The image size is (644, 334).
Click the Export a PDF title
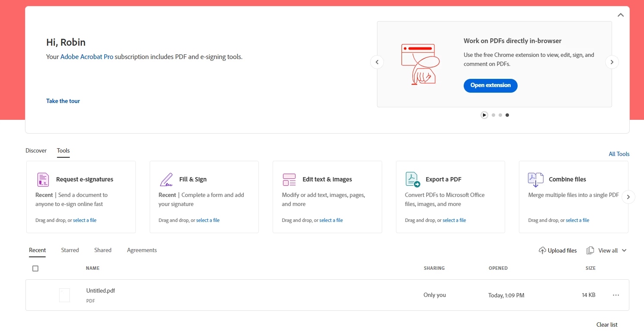(443, 179)
